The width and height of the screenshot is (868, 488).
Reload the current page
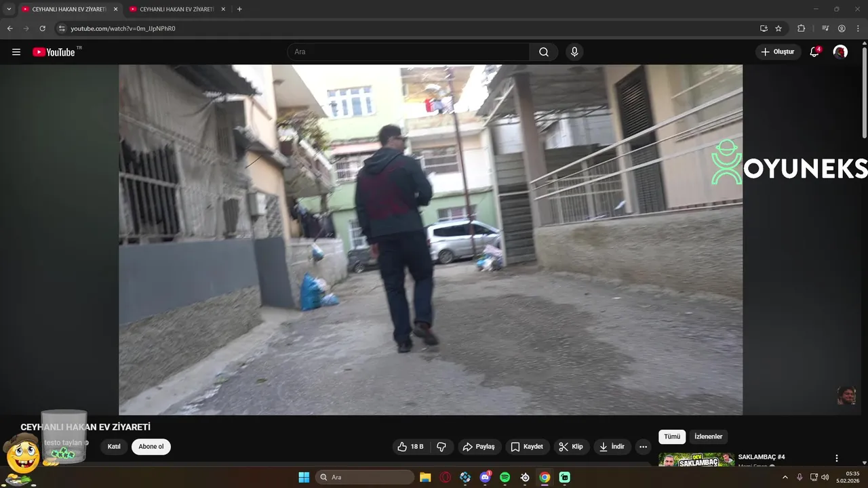42,28
